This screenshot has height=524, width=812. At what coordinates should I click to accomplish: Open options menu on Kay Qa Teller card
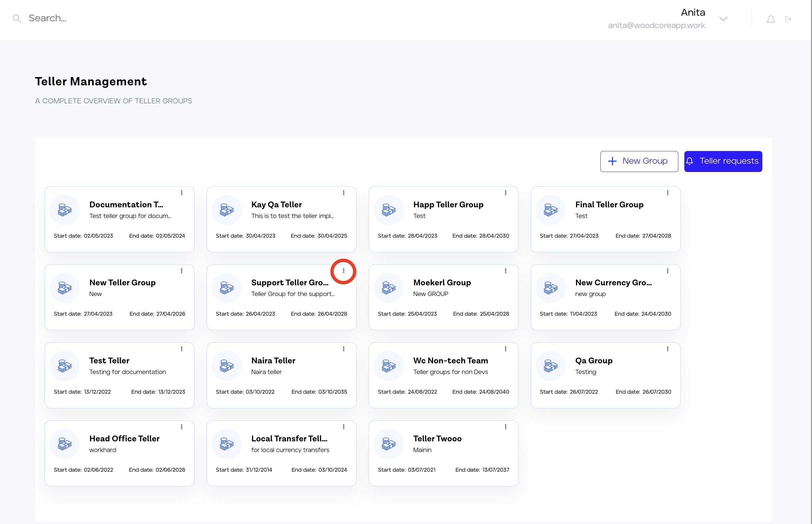[x=344, y=193]
